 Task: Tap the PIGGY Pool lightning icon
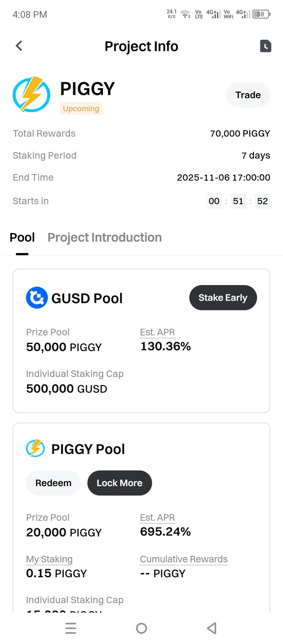(35, 448)
